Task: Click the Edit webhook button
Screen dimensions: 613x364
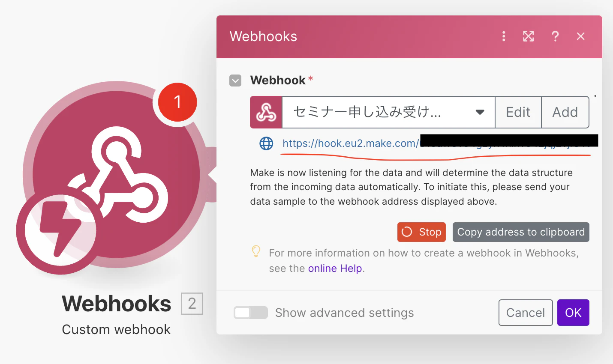Action: tap(518, 112)
